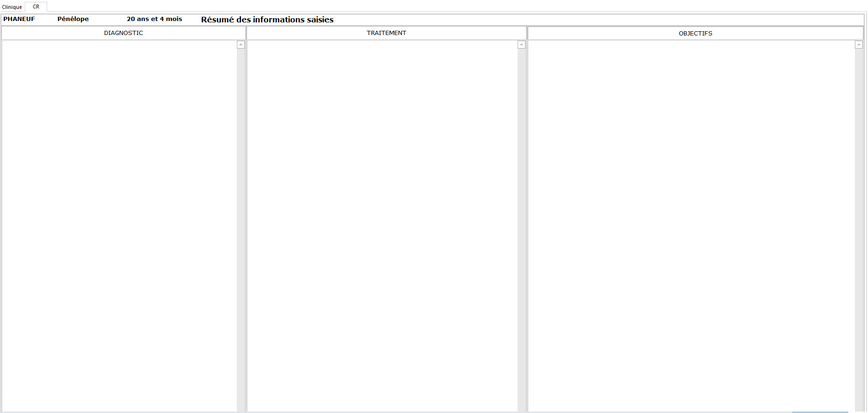This screenshot has height=413, width=868.
Task: Click the DIAGNOSTIC column header
Action: point(123,33)
